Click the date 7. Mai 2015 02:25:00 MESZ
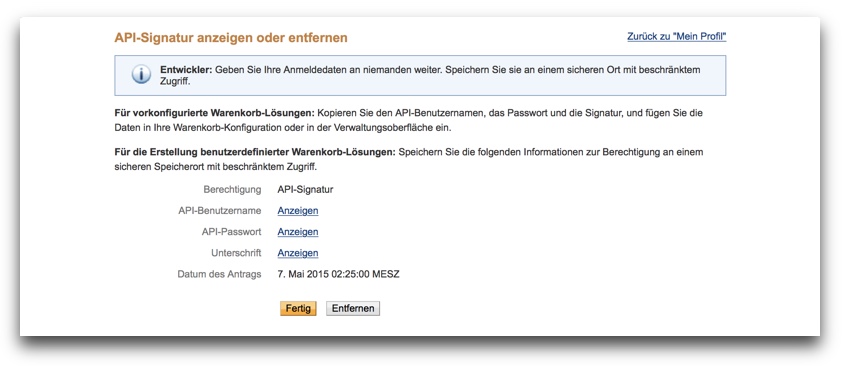Viewport: 846px width, 366px height. click(338, 274)
